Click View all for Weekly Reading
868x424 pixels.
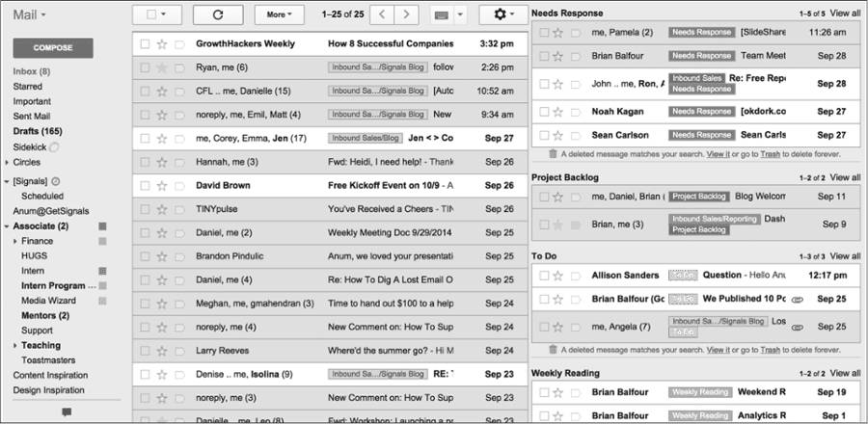(845, 373)
